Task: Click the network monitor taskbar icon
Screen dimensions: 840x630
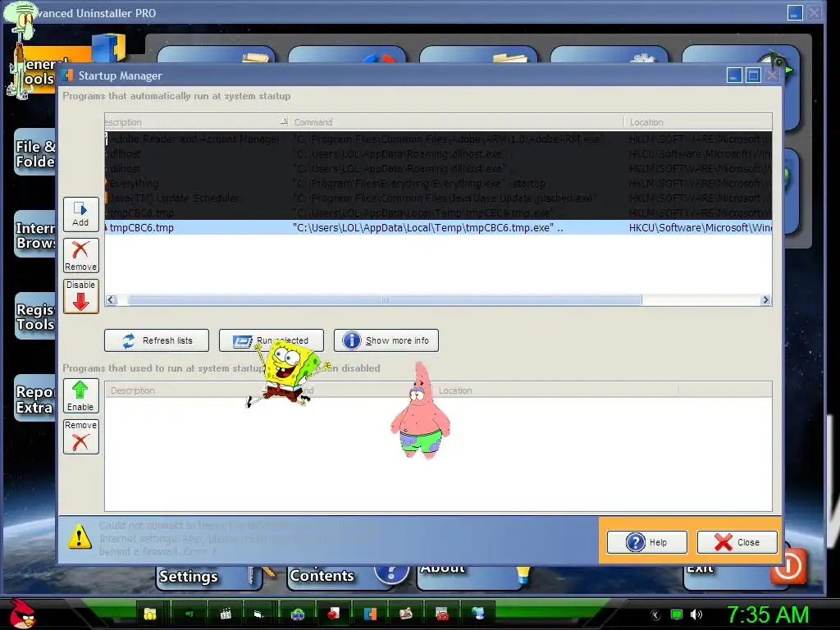Action: (297, 614)
